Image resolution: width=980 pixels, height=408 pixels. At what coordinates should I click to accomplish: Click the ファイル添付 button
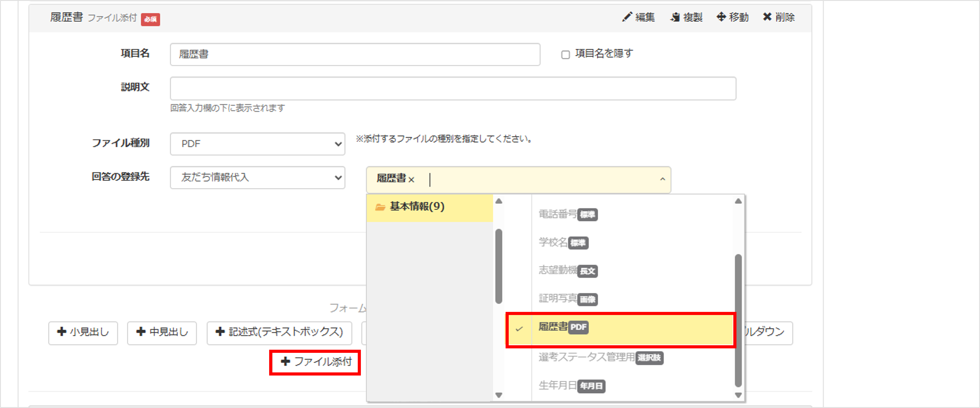click(315, 362)
